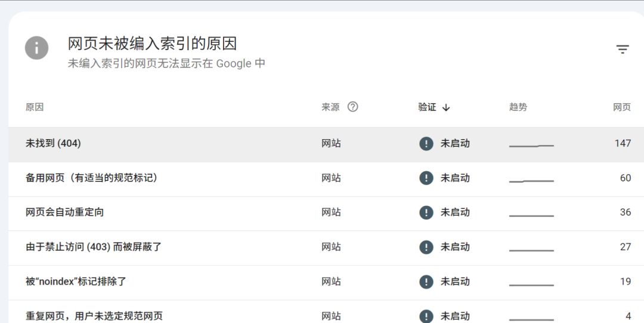This screenshot has width=644, height=323.
Task: Open the 备用网页（有适当的规范标记）row
Action: point(326,179)
